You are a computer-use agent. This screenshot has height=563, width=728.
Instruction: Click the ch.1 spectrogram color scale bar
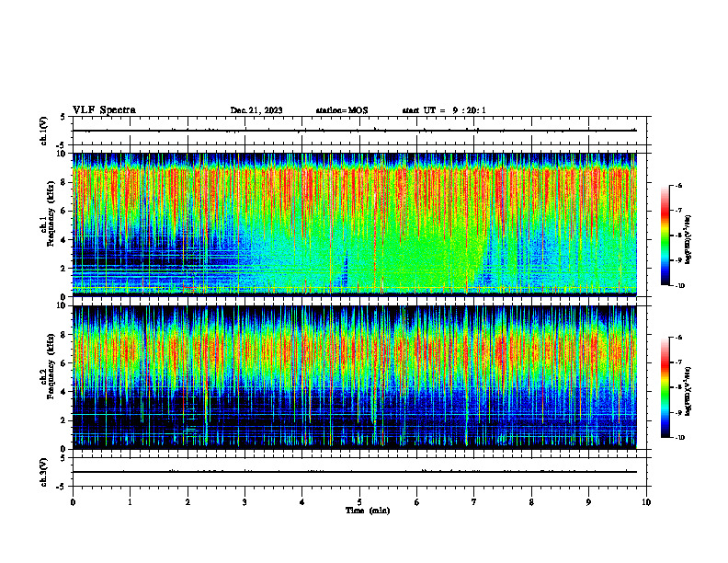pos(665,236)
